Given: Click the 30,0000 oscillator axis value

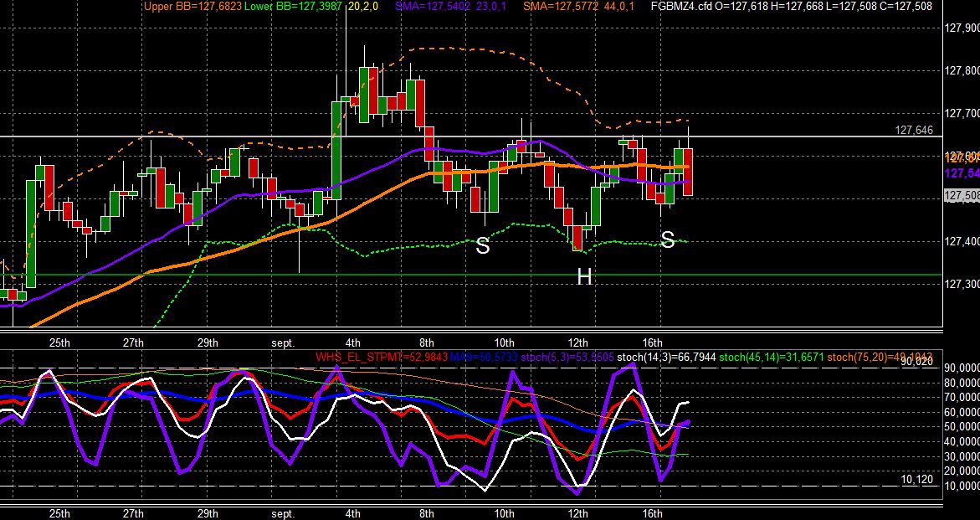Looking at the screenshot, I should click(962, 456).
